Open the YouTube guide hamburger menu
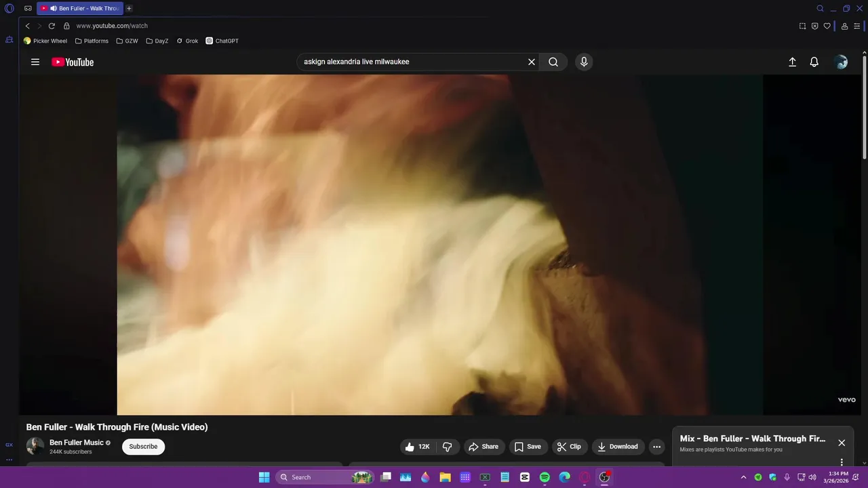The height and width of the screenshot is (488, 868). (x=35, y=62)
